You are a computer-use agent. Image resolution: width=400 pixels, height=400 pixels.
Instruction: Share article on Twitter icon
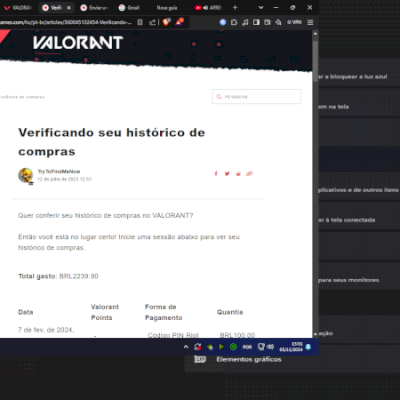[x=227, y=174]
